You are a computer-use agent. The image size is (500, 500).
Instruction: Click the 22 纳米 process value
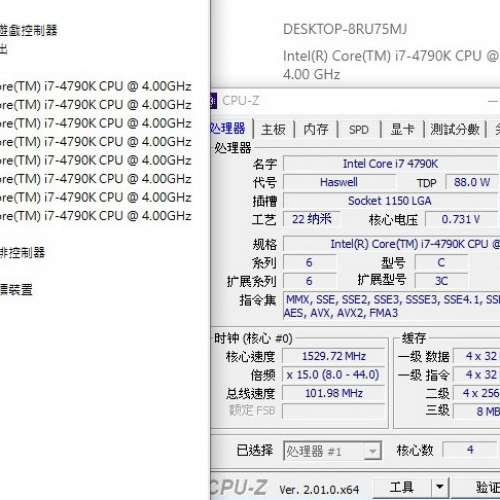click(312, 219)
